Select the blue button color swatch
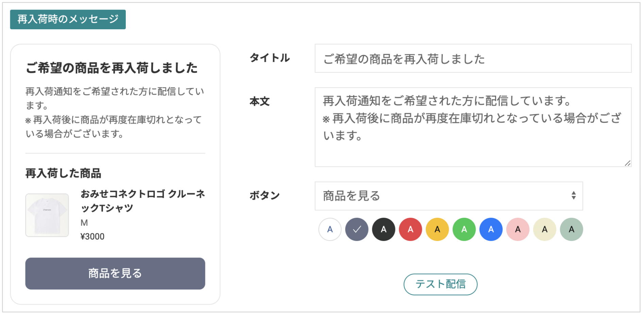This screenshot has height=316, width=644. pos(491,229)
